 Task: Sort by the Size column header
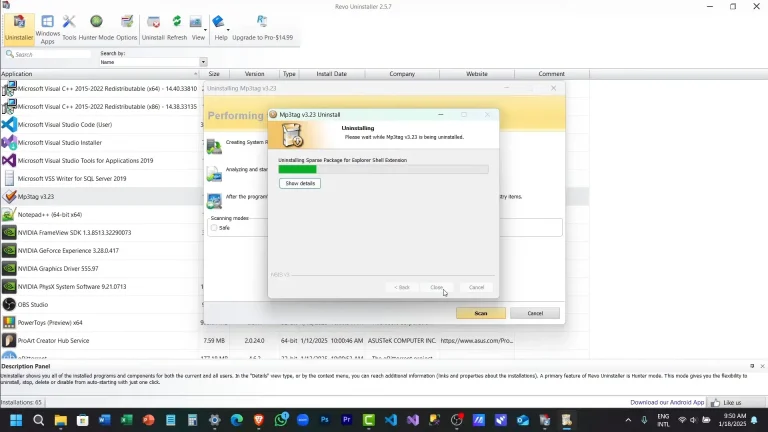[214, 74]
